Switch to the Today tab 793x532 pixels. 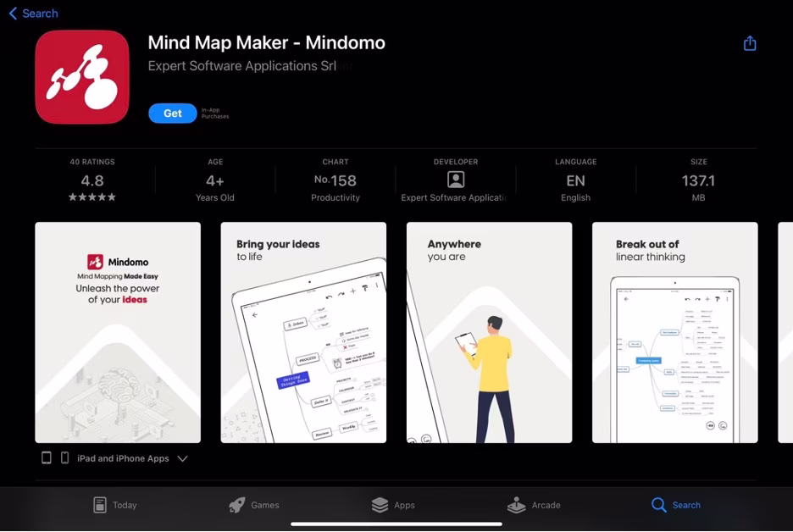point(115,505)
